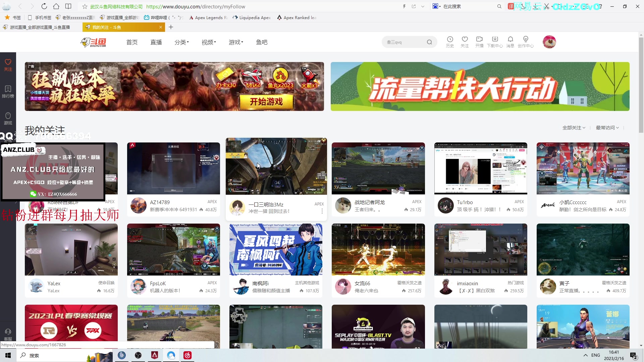The height and width of the screenshot is (362, 644).
Task: Open 游戏 in the left sidebar
Action: [x=8, y=119]
